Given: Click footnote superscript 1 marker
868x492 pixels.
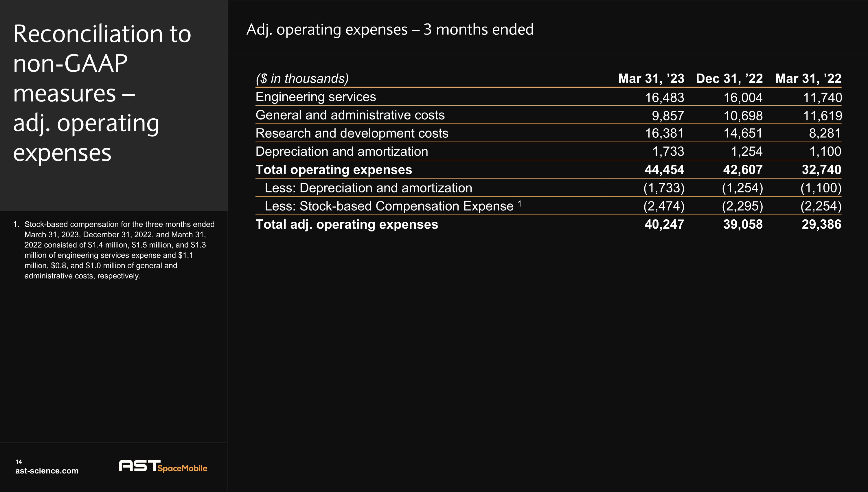Looking at the screenshot, I should [x=519, y=203].
